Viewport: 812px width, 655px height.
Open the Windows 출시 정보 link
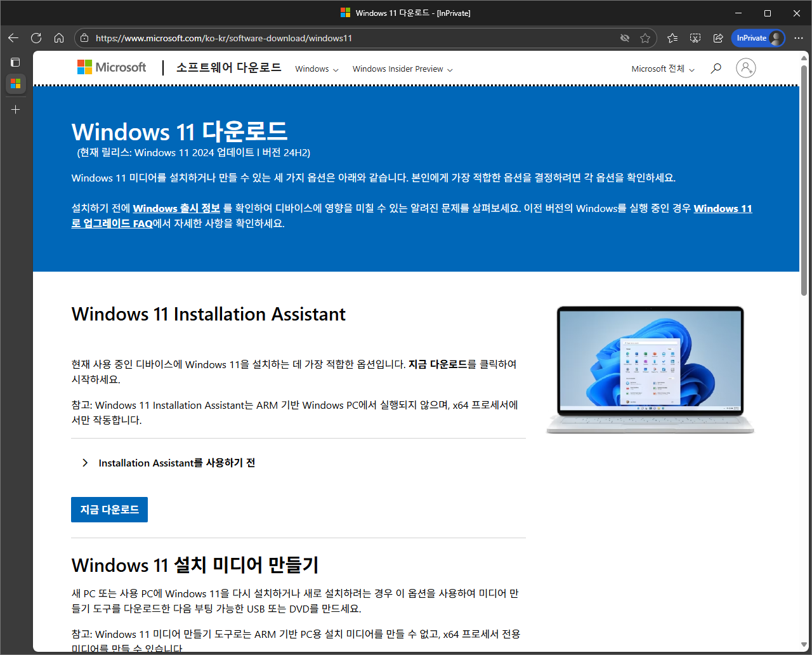(176, 208)
